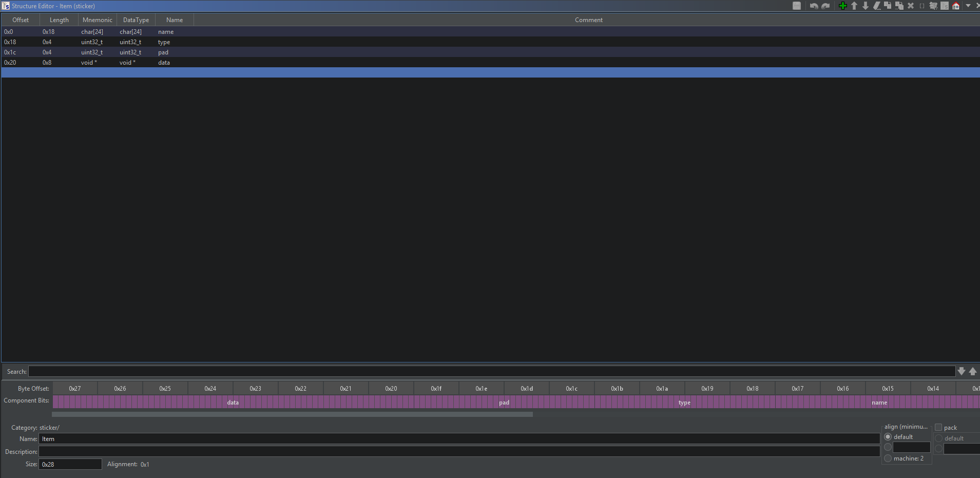Unpackage the selected component icon
980x478 pixels.
933,6
